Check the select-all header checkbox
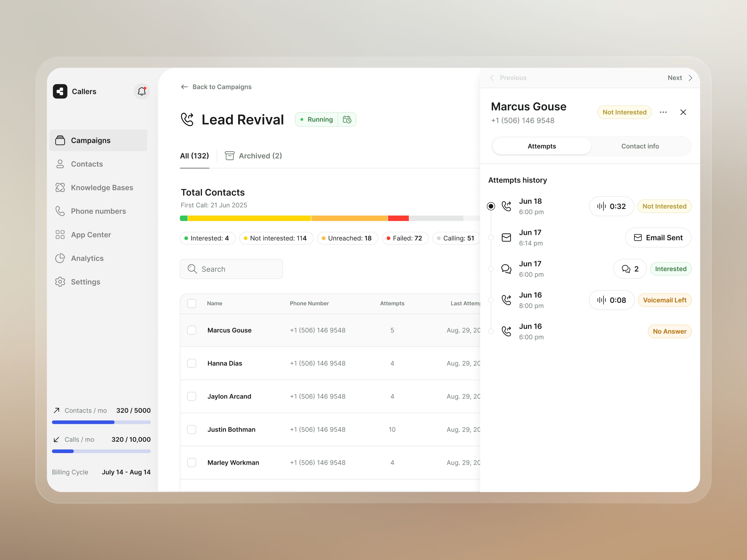Screen dimensions: 747x560 (192, 304)
